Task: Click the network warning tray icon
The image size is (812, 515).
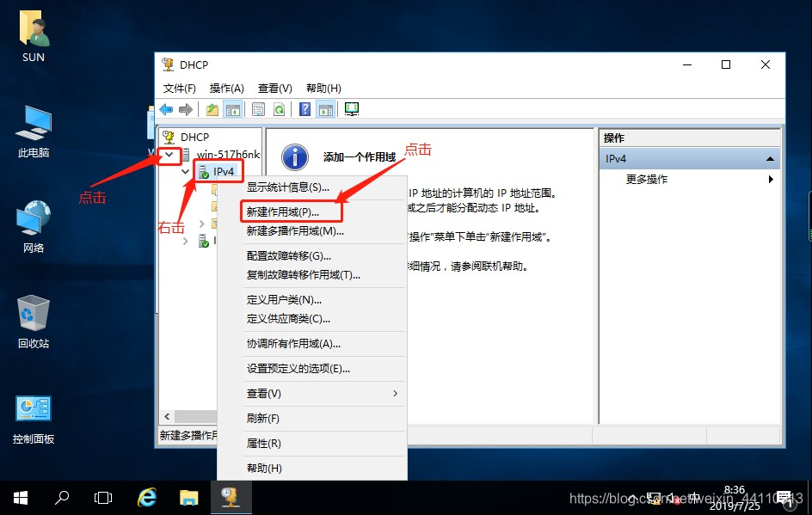Action: 654,499
